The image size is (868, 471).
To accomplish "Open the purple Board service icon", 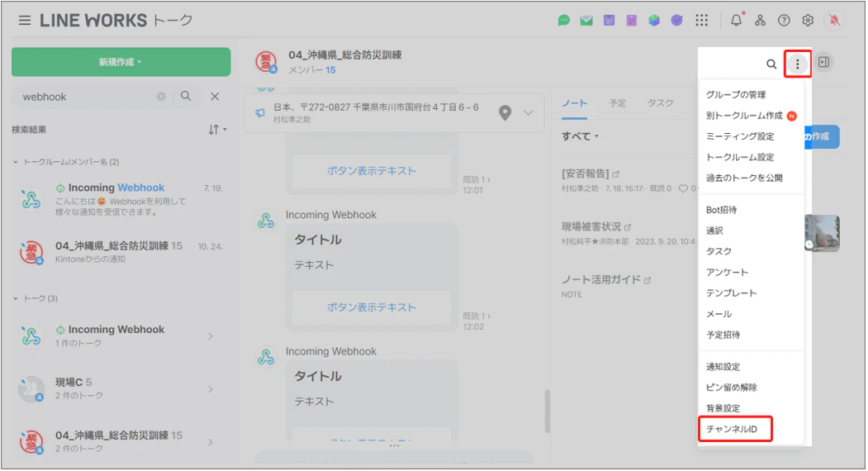I will (x=632, y=21).
